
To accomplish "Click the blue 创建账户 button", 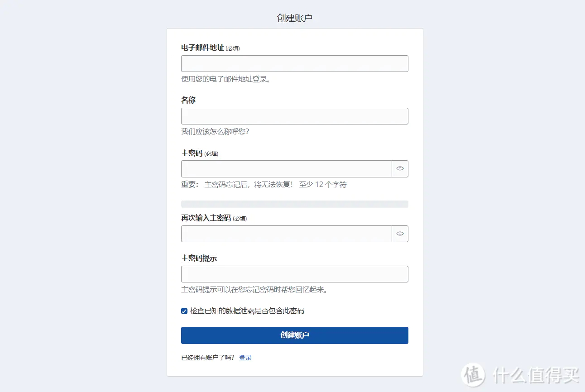I will (x=295, y=335).
